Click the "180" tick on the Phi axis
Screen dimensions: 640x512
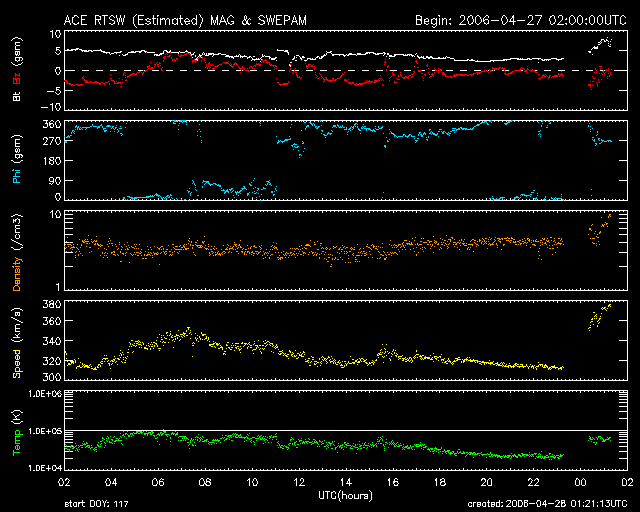tap(52, 161)
